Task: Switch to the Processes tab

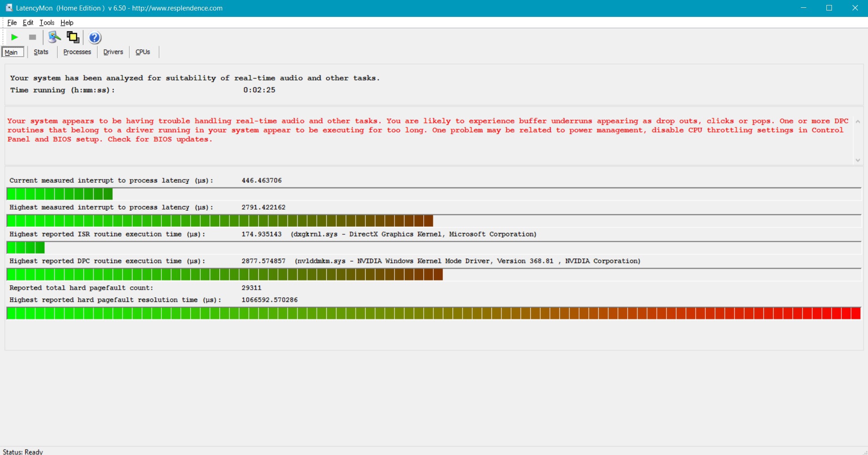Action: [77, 52]
